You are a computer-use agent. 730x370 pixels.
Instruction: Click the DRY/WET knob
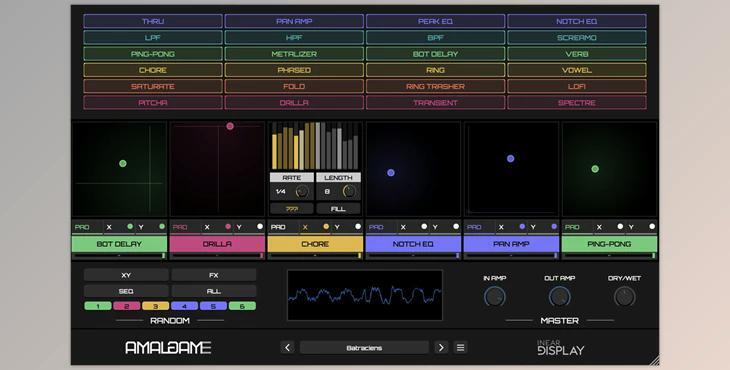[x=624, y=296]
